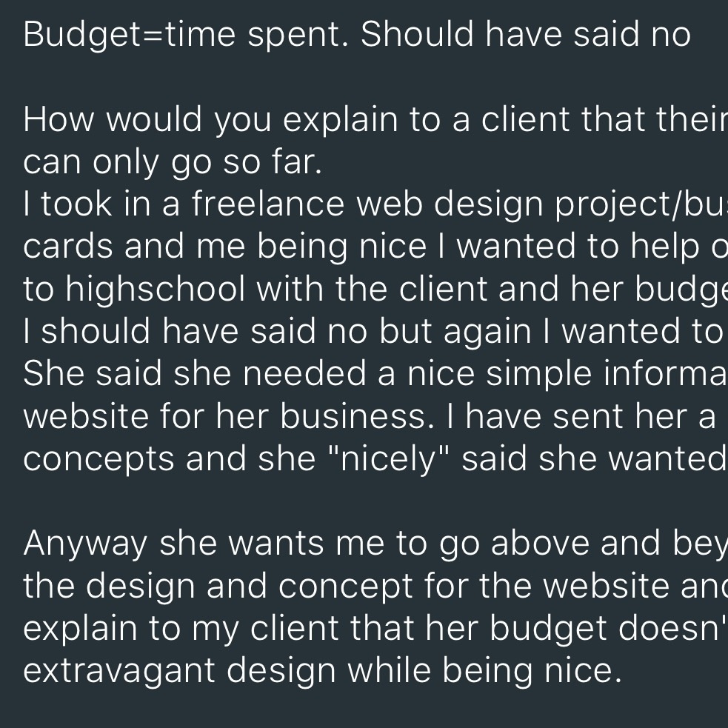The height and width of the screenshot is (728, 728).
Task: Click the line 'I took in a freelance'
Action: (x=375, y=204)
